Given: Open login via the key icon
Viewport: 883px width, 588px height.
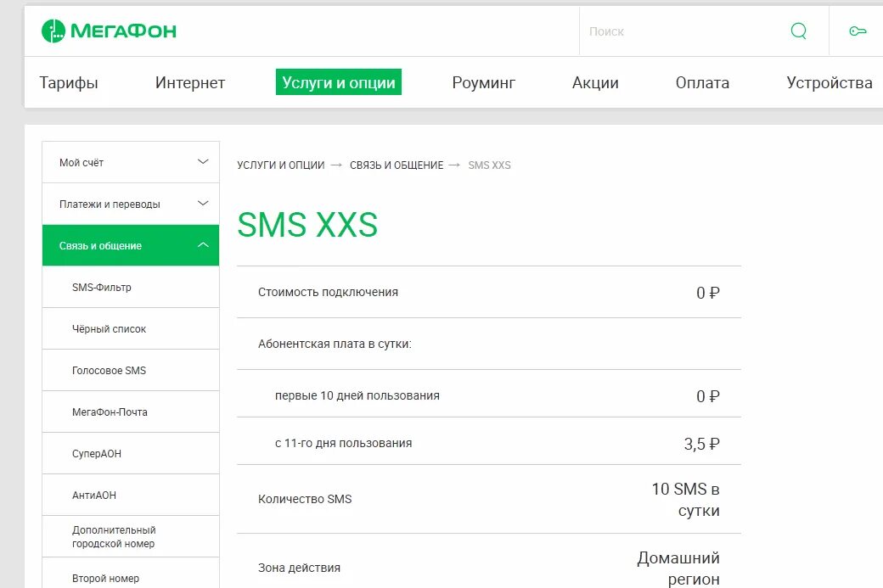Looking at the screenshot, I should 858,31.
